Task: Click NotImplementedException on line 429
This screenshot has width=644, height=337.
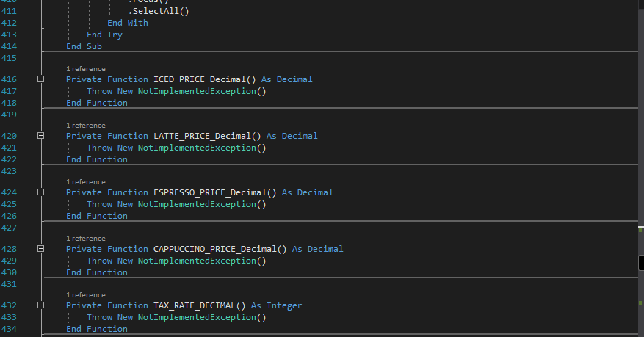Action: pyautogui.click(x=197, y=261)
